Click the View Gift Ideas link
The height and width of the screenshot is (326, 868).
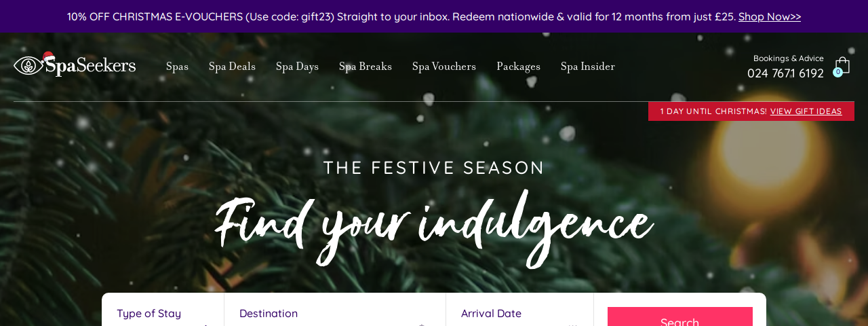806,111
